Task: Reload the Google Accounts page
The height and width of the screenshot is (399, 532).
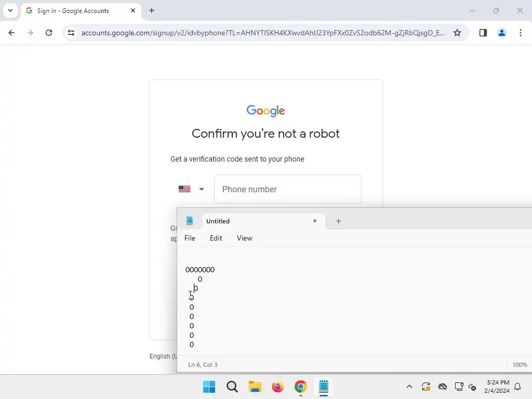Action: (49, 33)
